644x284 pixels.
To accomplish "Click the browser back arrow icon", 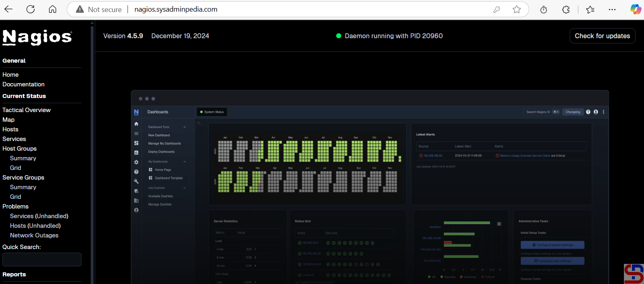I will [x=8, y=9].
